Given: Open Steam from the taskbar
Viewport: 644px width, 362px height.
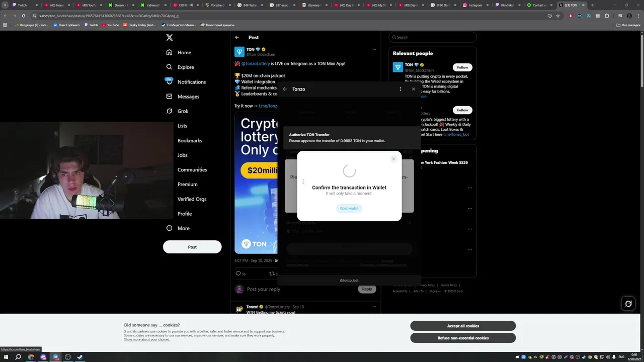Looking at the screenshot, I should click(80, 357).
